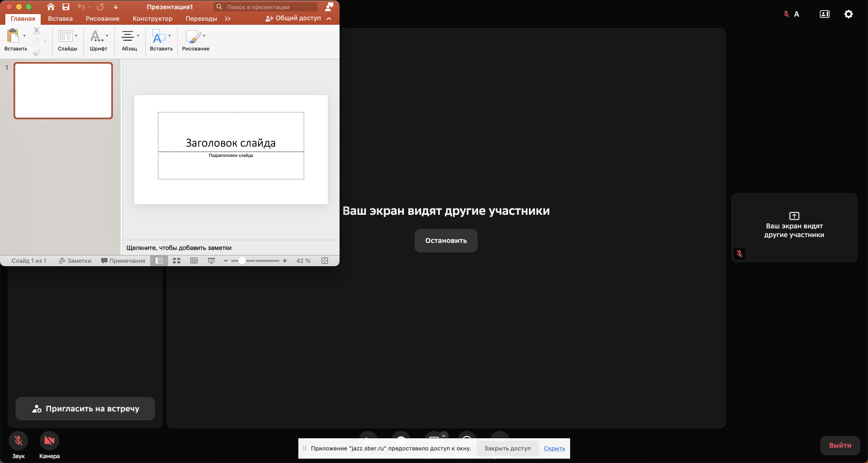Save the presentation with the floppy disk icon

[66, 7]
